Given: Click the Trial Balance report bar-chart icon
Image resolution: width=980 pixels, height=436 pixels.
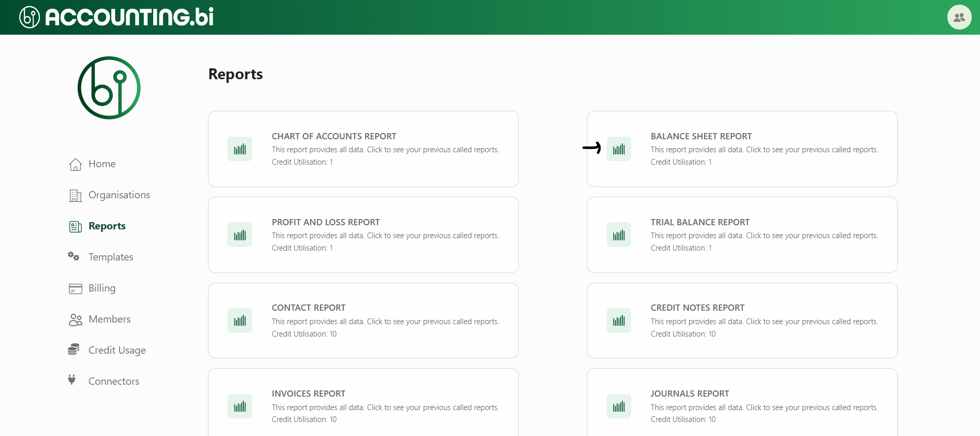Looking at the screenshot, I should point(619,235).
